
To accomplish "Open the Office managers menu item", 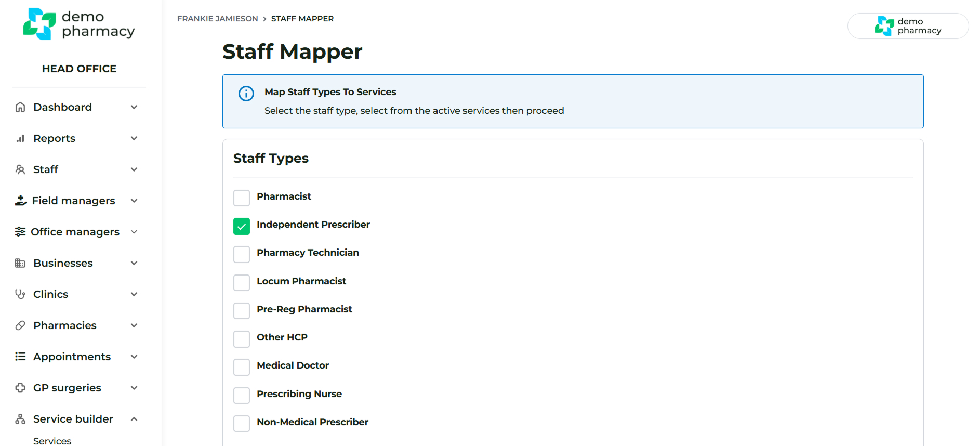I will tap(75, 232).
